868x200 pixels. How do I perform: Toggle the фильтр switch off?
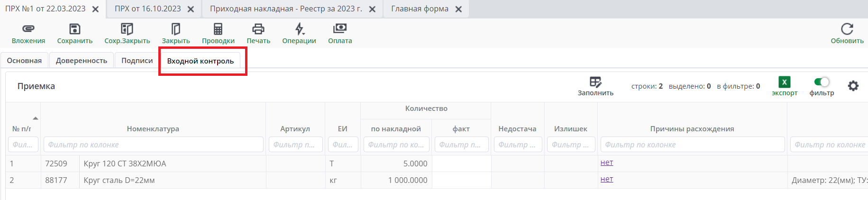point(822,82)
